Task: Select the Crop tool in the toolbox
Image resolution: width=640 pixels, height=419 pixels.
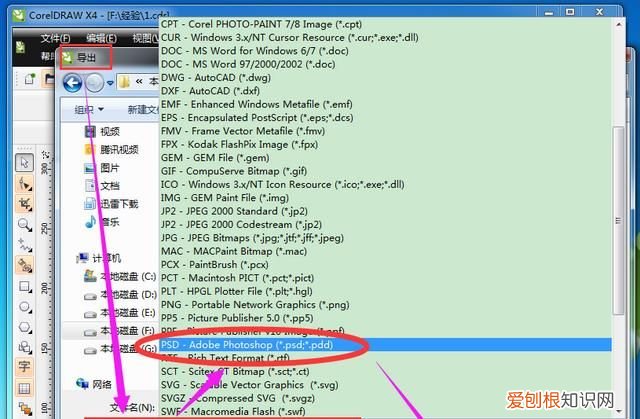Action: pyautogui.click(x=24, y=204)
